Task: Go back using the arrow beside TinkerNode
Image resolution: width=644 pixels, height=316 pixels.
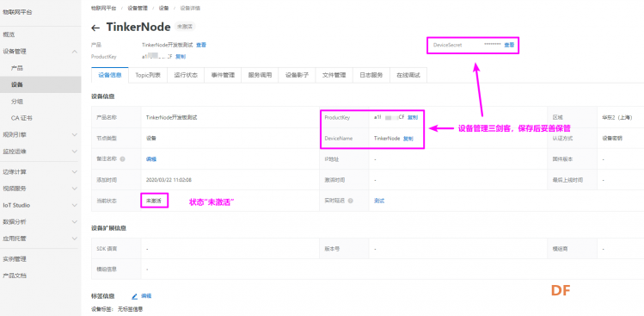Action: [95, 28]
